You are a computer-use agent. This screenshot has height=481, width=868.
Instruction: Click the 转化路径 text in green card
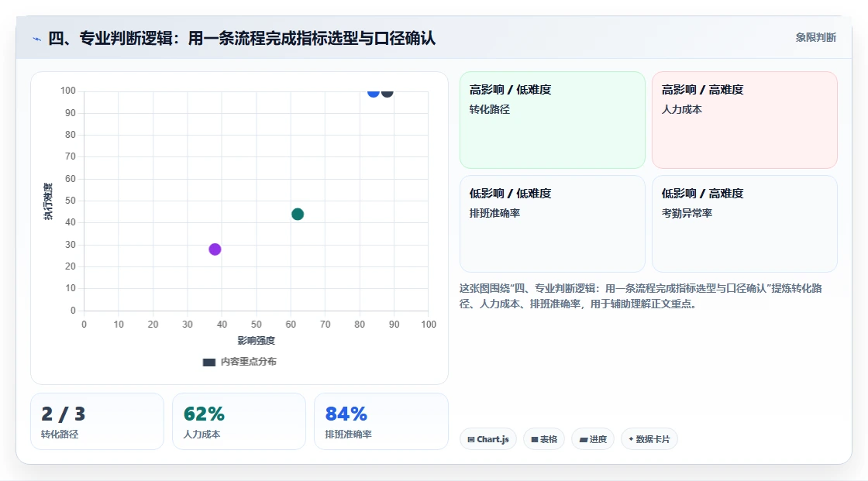tap(489, 109)
